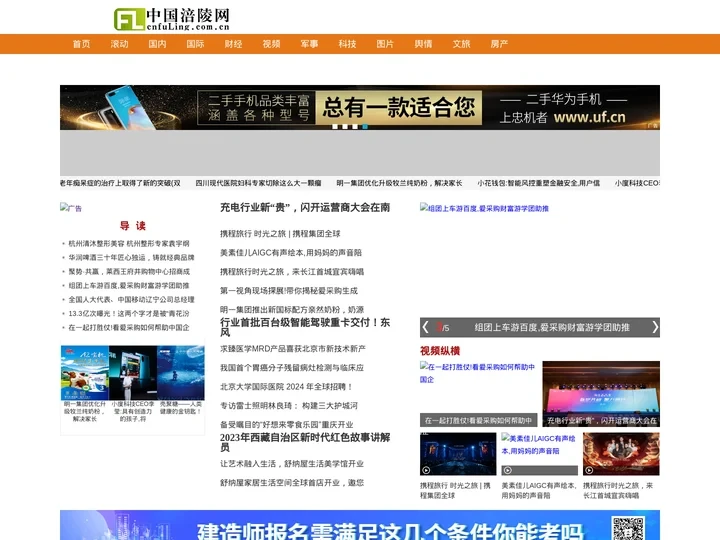Viewport: 720px width, 540px height.
Task: Open article 第一视角现场探展!带你揭秘爱采购生成
Action: [289, 291]
